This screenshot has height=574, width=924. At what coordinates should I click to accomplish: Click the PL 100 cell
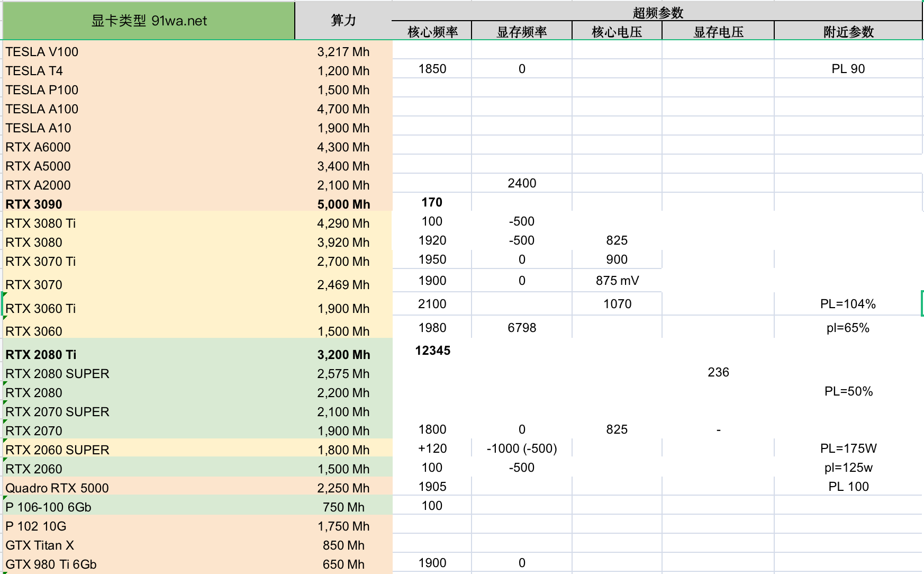848,487
